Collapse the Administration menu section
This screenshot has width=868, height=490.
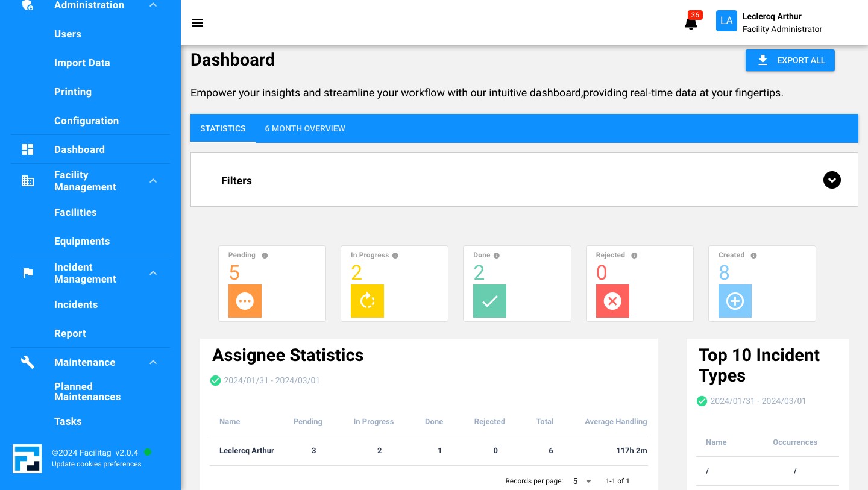click(x=153, y=5)
